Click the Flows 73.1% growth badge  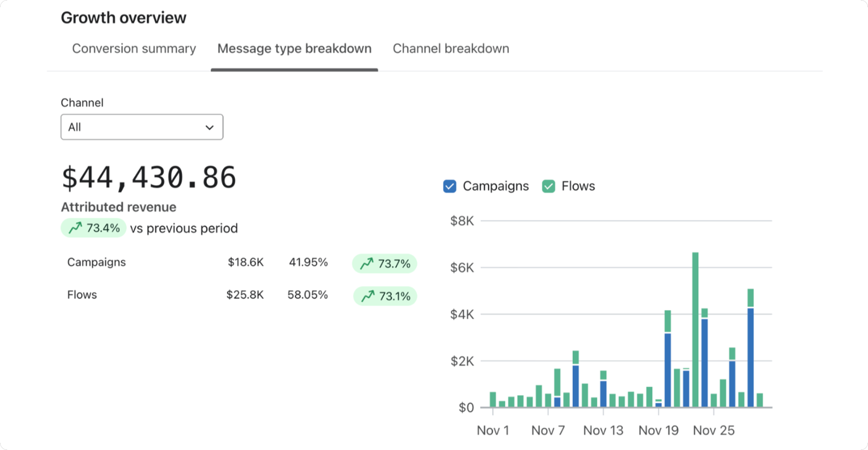click(x=385, y=296)
